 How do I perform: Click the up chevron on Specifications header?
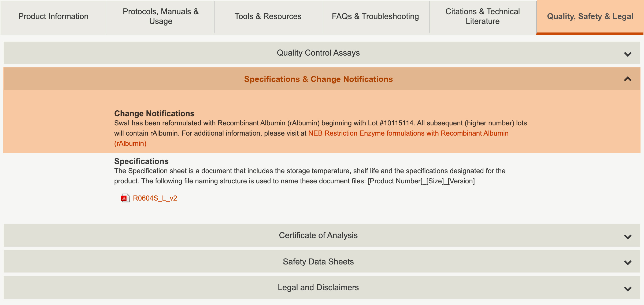click(x=627, y=79)
